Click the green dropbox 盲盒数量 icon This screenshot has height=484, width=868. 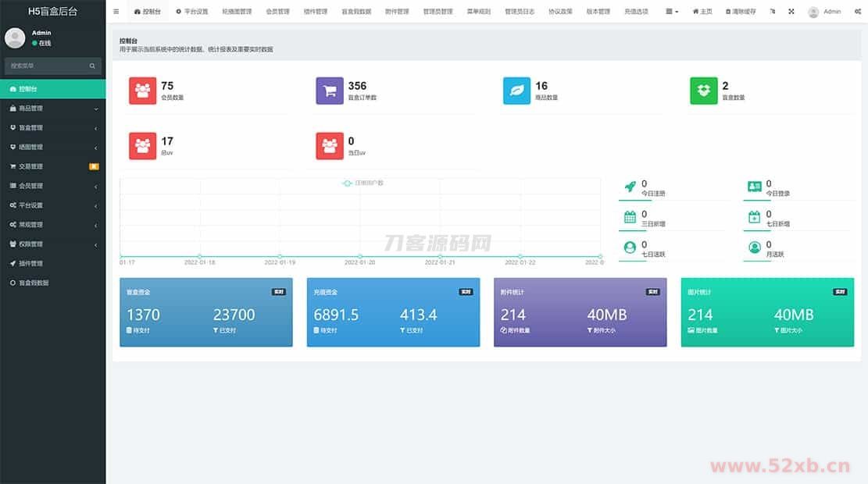(703, 91)
